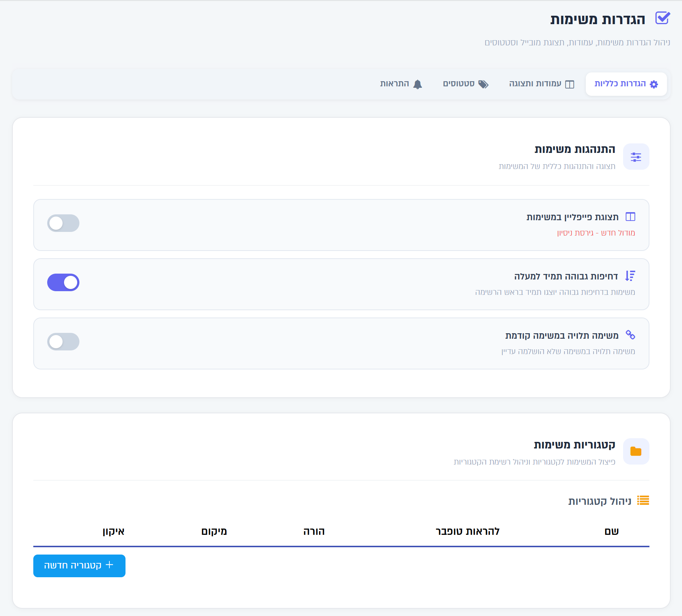The image size is (682, 616).
Task: Click the שם column header
Action: tap(611, 532)
